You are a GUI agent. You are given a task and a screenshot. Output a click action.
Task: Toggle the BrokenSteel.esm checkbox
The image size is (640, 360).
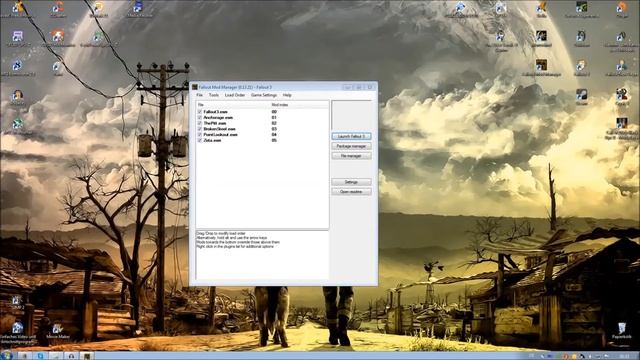click(x=200, y=129)
